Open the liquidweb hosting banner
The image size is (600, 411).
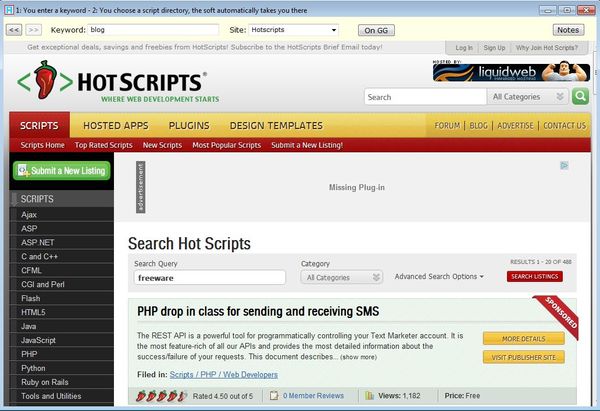coord(512,72)
